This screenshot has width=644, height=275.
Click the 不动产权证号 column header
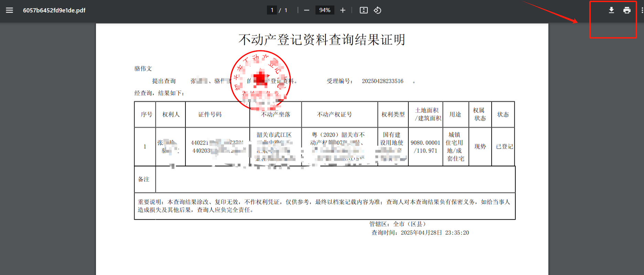(x=334, y=114)
